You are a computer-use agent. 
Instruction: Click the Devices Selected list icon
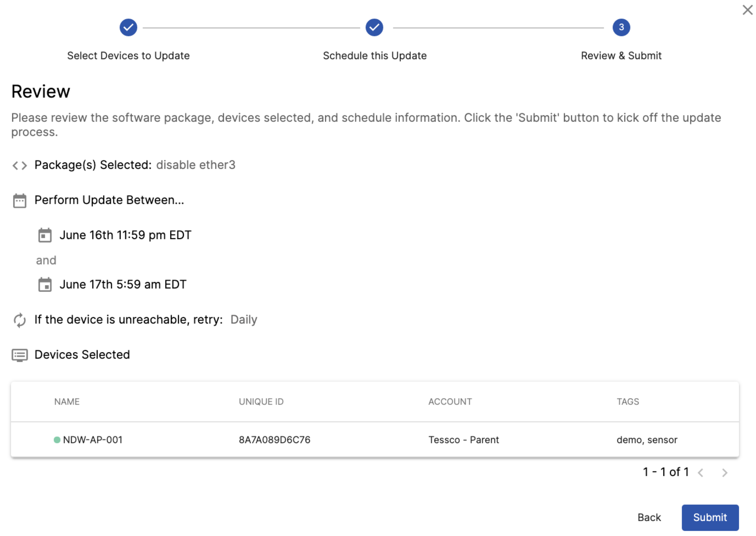coord(20,355)
